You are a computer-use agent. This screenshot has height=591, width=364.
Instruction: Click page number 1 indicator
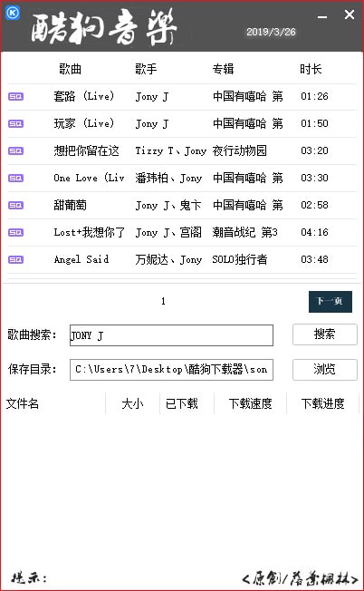[163, 301]
